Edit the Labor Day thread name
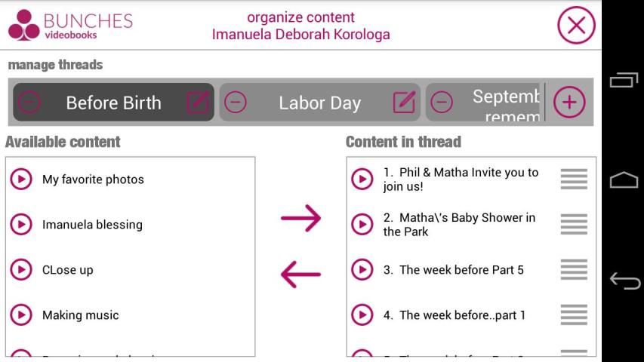The height and width of the screenshot is (362, 644). tap(405, 103)
